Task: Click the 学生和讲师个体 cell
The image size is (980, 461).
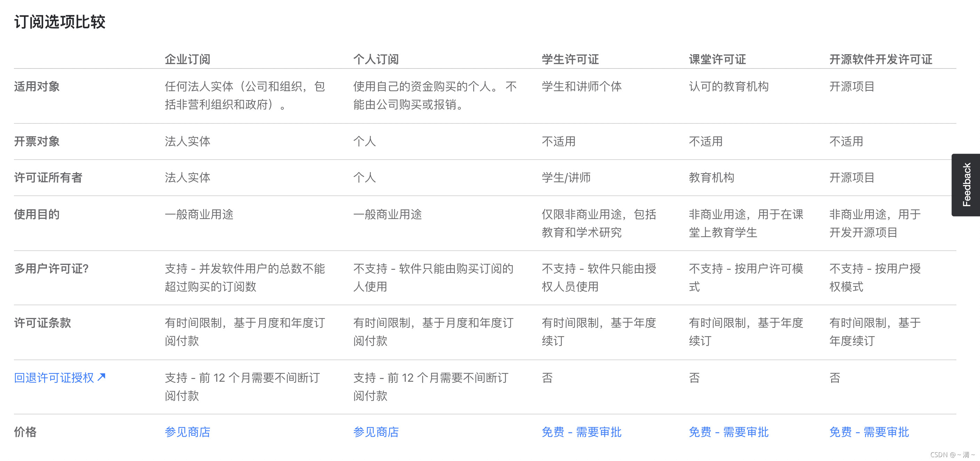Action: (x=581, y=86)
